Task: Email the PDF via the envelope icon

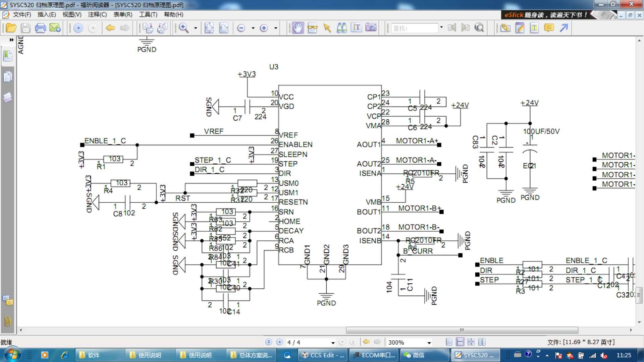Action: pos(55,28)
